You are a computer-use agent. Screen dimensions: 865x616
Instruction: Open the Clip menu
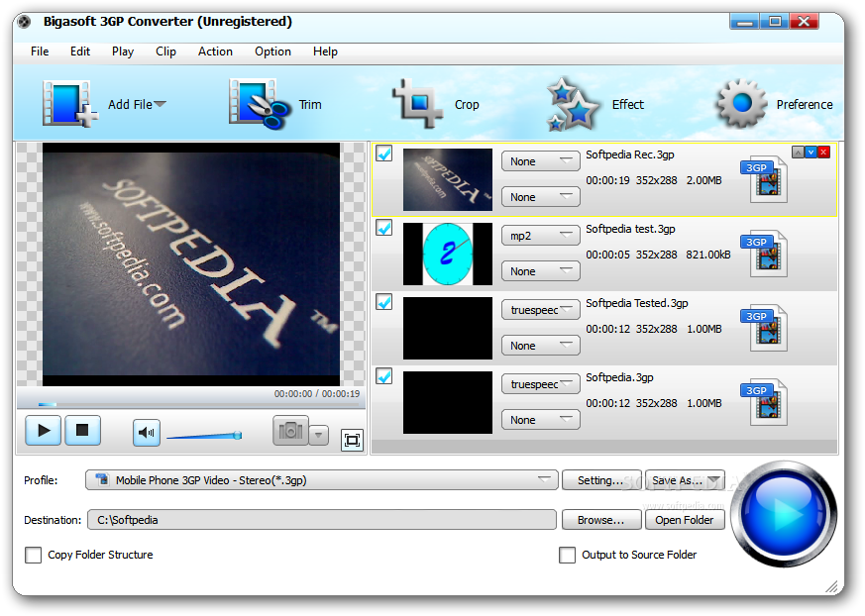(165, 51)
